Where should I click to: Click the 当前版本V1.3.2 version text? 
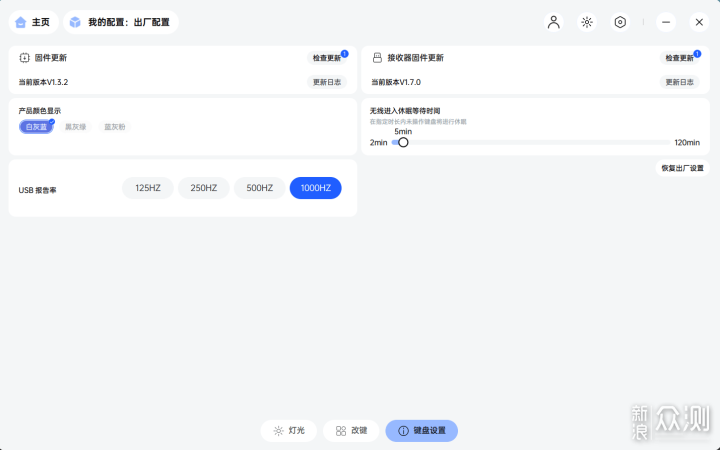pos(43,82)
